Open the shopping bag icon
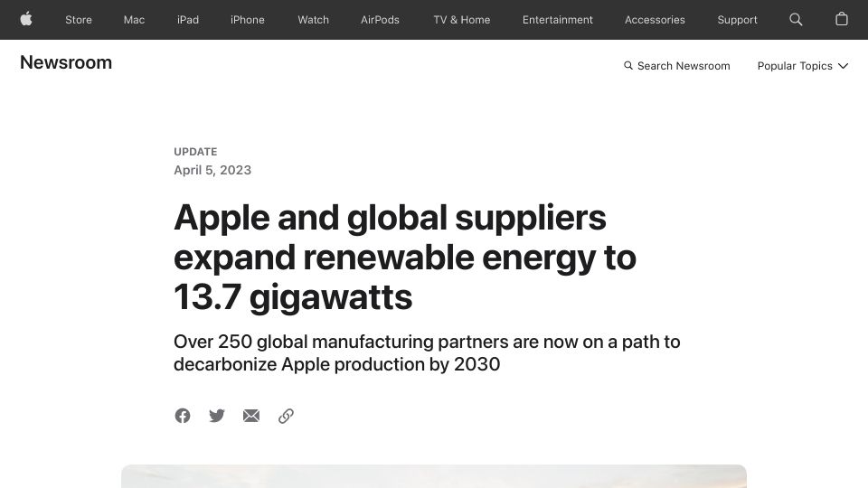868x488 pixels. click(x=842, y=19)
